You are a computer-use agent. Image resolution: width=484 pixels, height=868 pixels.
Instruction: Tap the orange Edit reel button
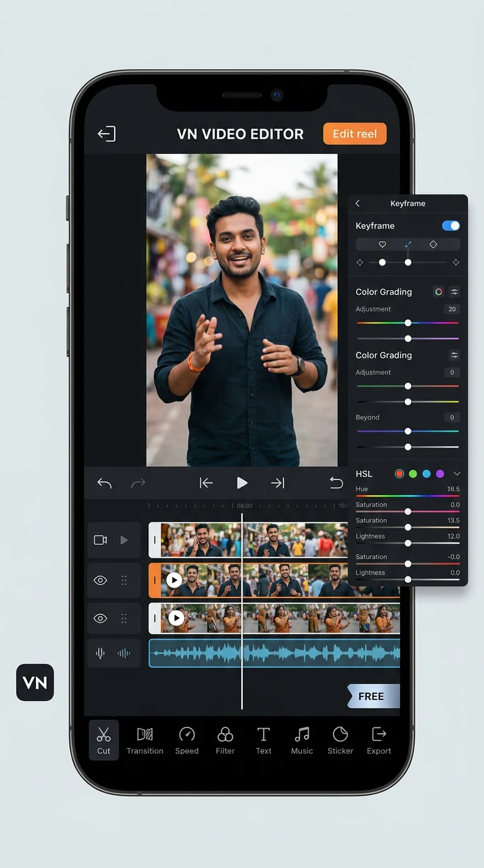click(x=355, y=134)
